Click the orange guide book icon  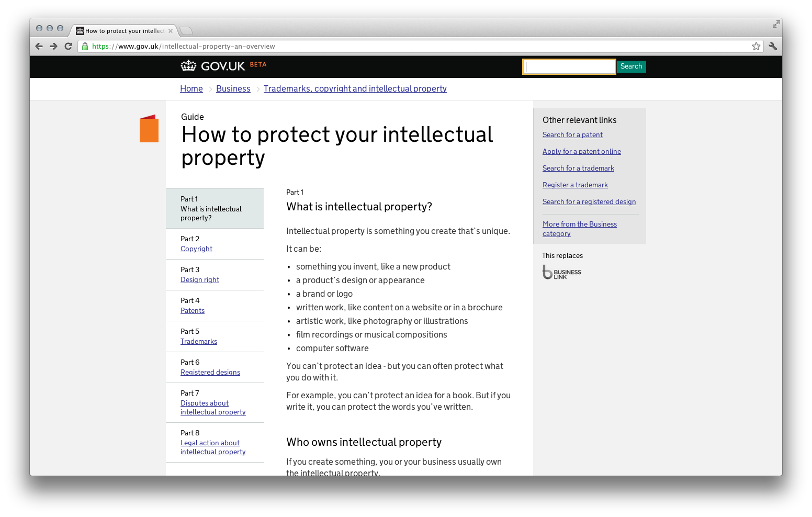149,128
